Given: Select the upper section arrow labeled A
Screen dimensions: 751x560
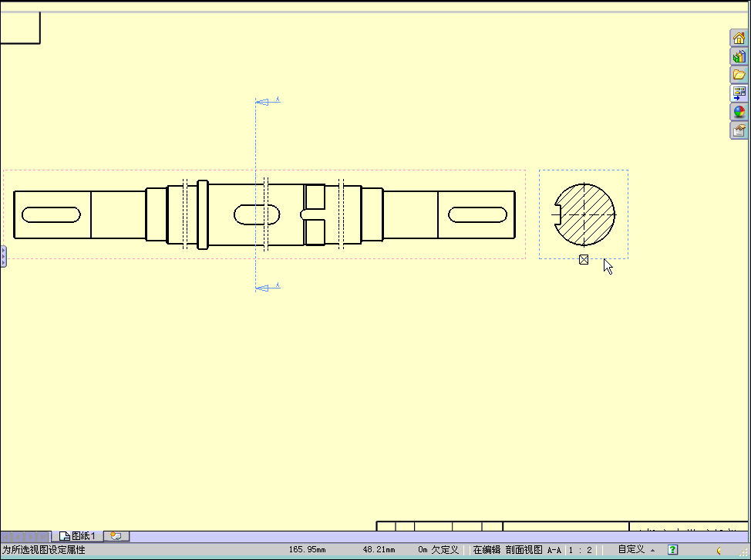Looking at the screenshot, I should [268, 101].
